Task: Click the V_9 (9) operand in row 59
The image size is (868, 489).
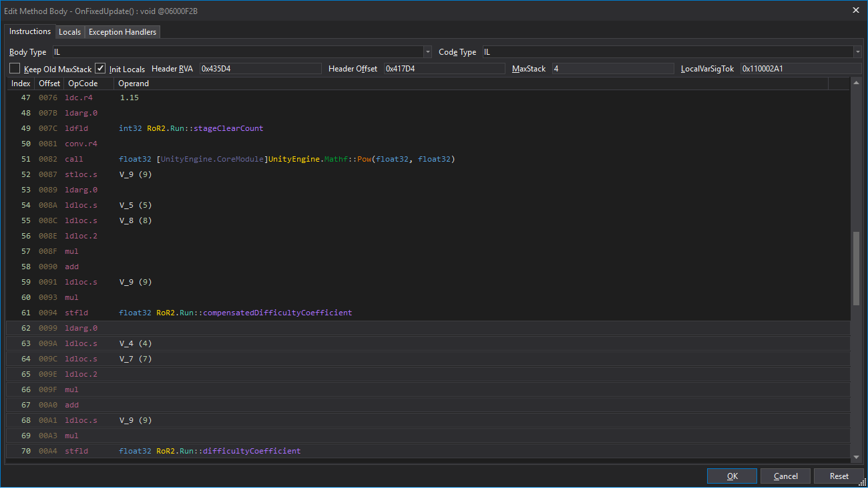Action: click(x=136, y=282)
